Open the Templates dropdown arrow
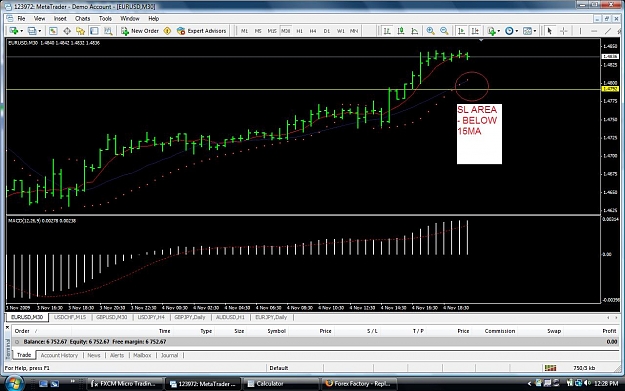Screen dimensions: 625x391 pos(535,31)
